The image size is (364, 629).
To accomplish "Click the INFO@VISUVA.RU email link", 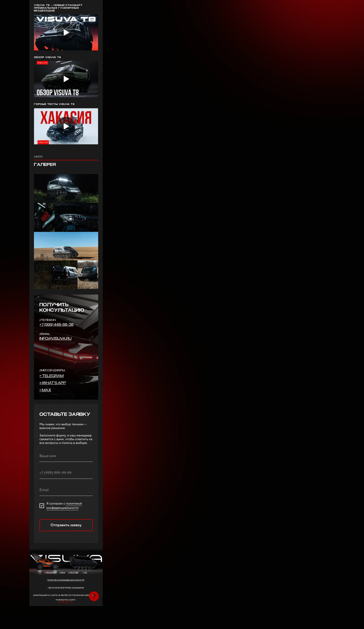I will coord(55,338).
